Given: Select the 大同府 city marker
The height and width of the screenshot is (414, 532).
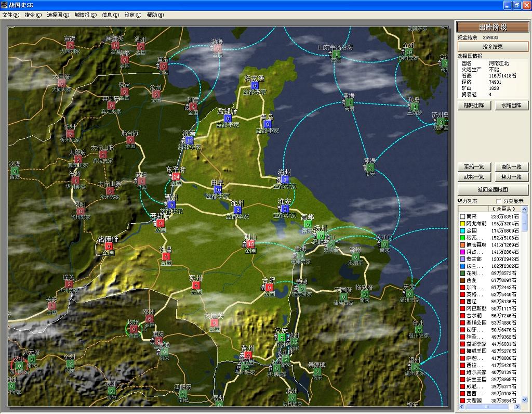Looking at the screenshot, I should click(62, 83).
